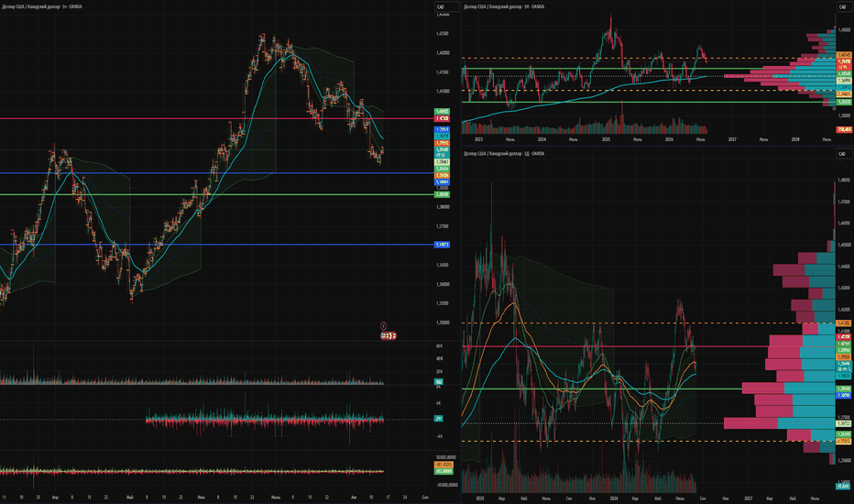Click blue price label on daily price axis

point(844,395)
